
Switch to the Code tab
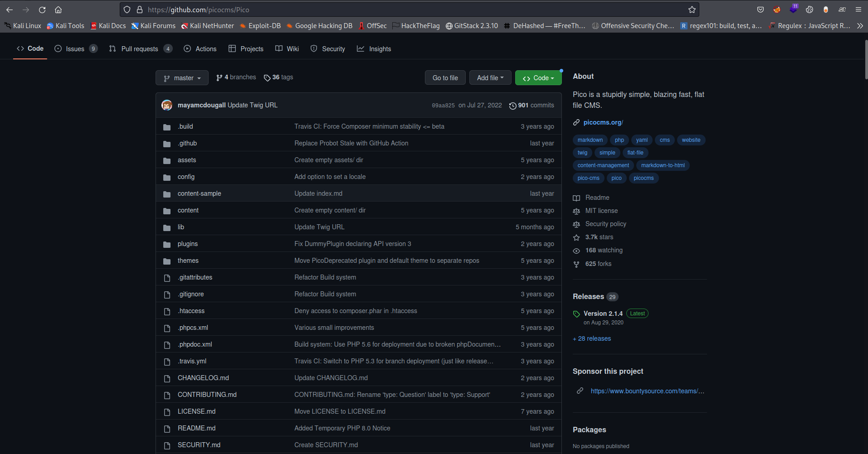(30, 48)
